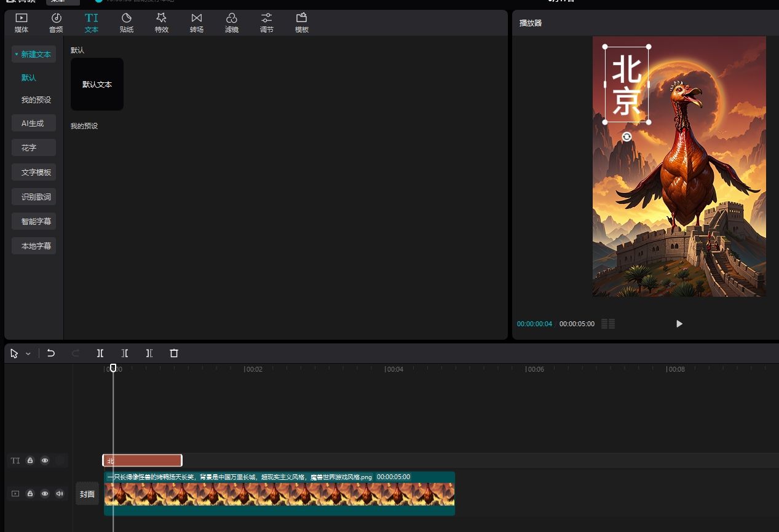The height and width of the screenshot is (532, 779).
Task: Toggle eye visibility on the text track
Action: point(45,461)
